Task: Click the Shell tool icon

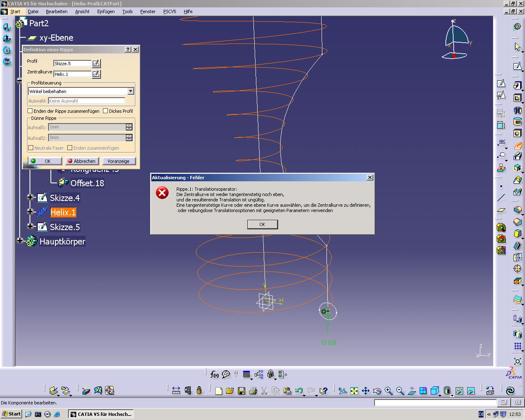Action: (x=518, y=246)
